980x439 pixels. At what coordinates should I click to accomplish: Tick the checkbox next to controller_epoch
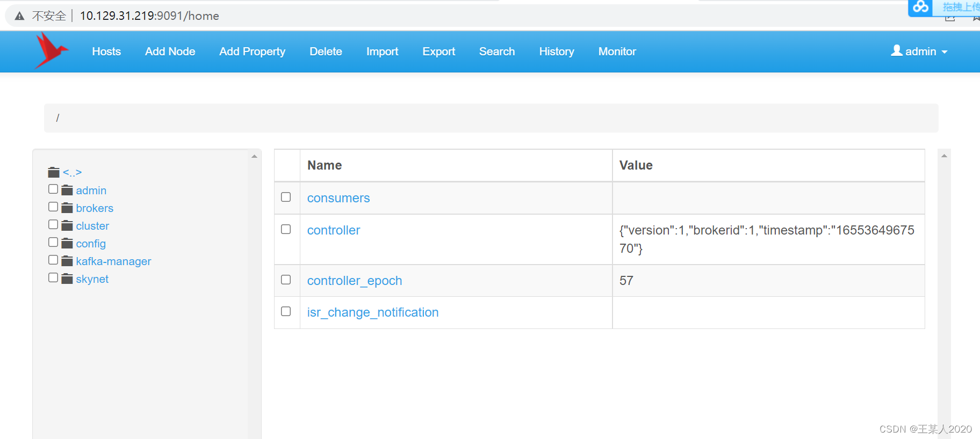[286, 280]
